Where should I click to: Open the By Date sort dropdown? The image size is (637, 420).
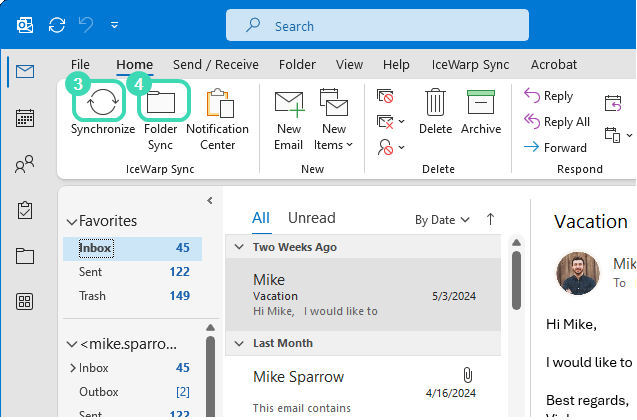tap(441, 219)
